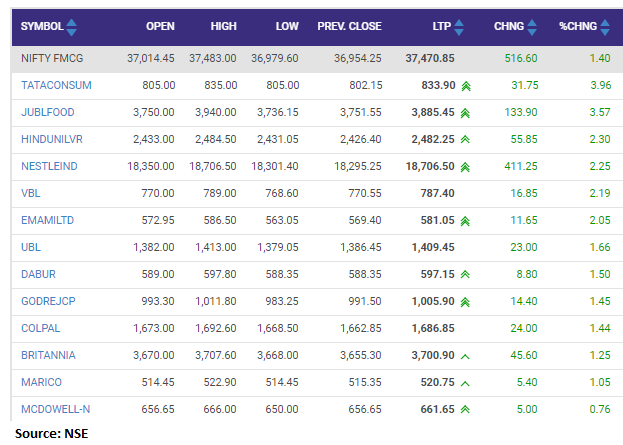Viewport: 623px width, 445px height.
Task: Click green up-arrow beside NESTLEIND LTP 18,706.50
Action: (x=465, y=167)
